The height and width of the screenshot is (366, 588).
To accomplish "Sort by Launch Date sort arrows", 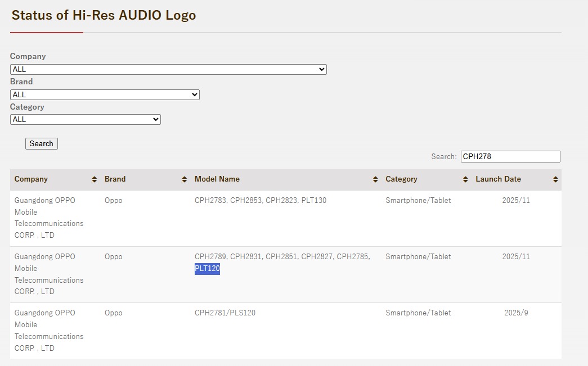I will click(555, 179).
